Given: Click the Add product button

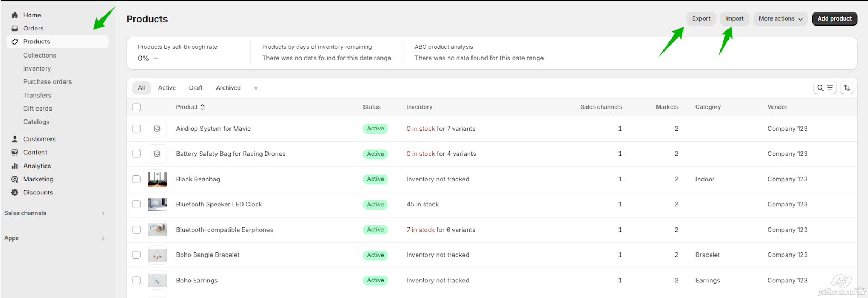Looking at the screenshot, I should (834, 19).
